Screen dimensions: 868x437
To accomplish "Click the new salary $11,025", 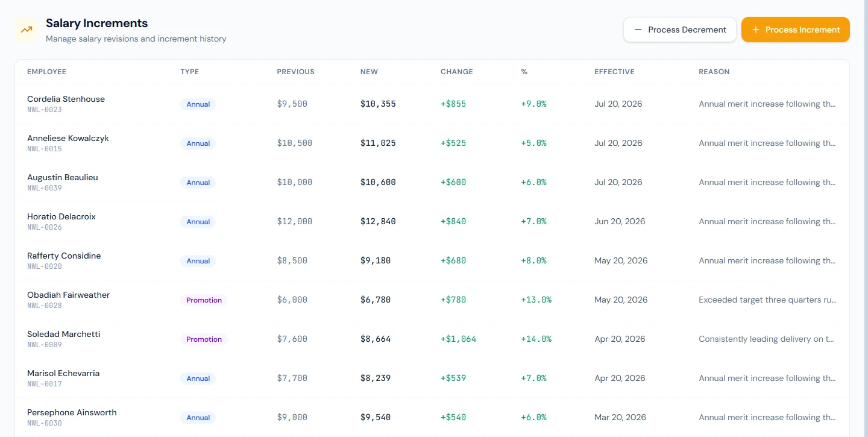I will (x=378, y=143).
